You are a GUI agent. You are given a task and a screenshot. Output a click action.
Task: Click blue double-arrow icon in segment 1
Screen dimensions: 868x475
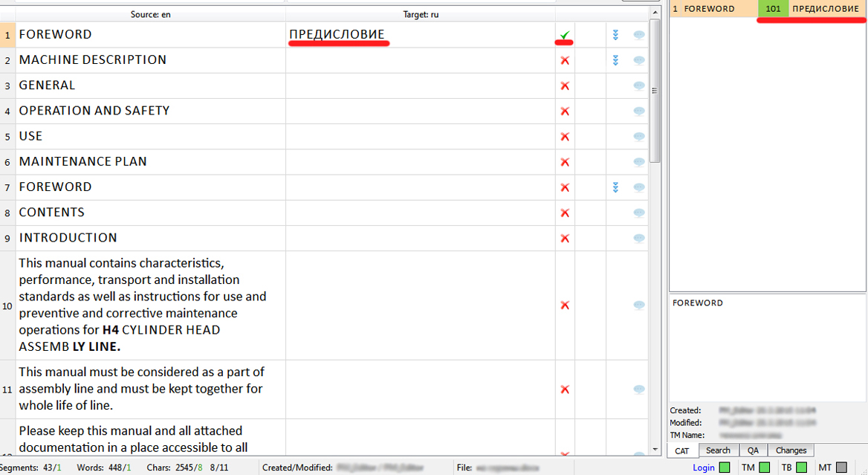point(615,35)
